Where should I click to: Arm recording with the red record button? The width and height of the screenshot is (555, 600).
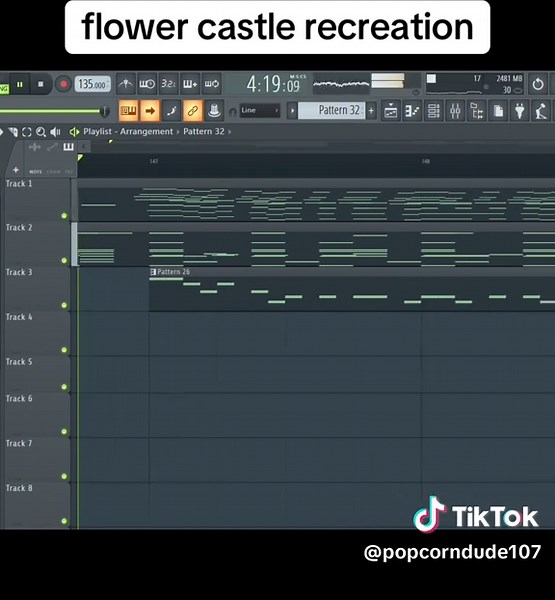pos(64,85)
